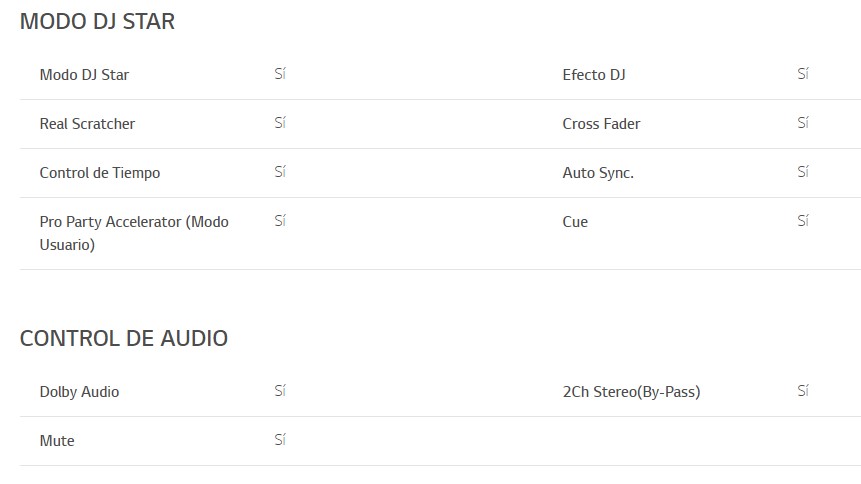Click Pro Party Accelerator (Modo Usuario) text
The height and width of the screenshot is (484, 861).
[x=134, y=233]
